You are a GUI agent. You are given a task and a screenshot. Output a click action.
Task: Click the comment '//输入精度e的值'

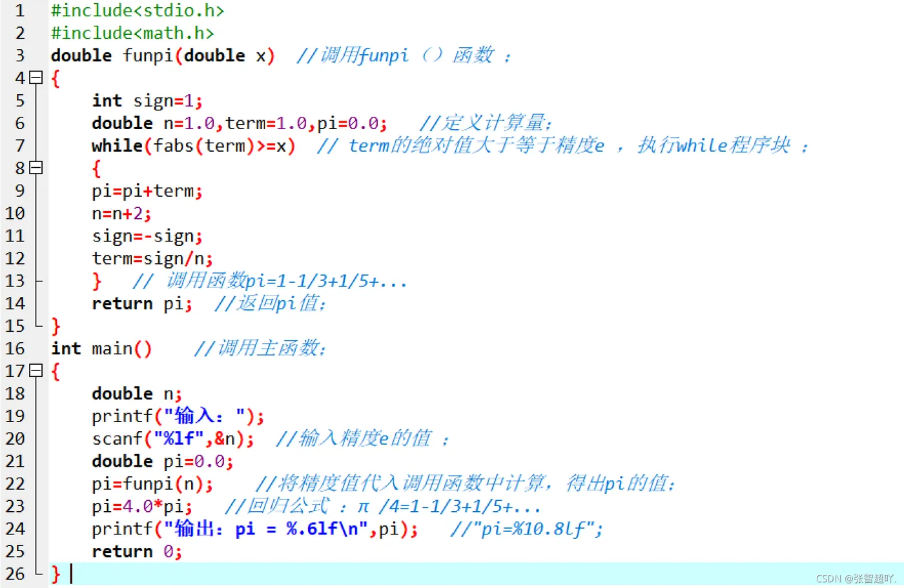362,439
